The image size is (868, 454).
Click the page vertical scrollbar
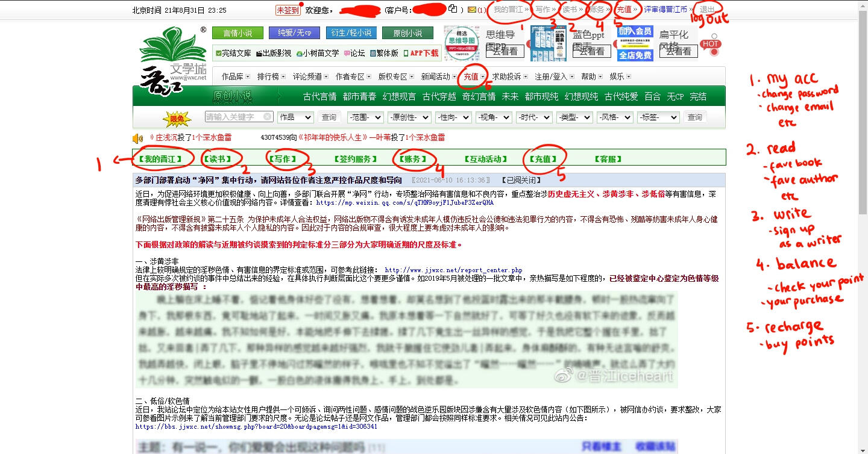[x=863, y=120]
